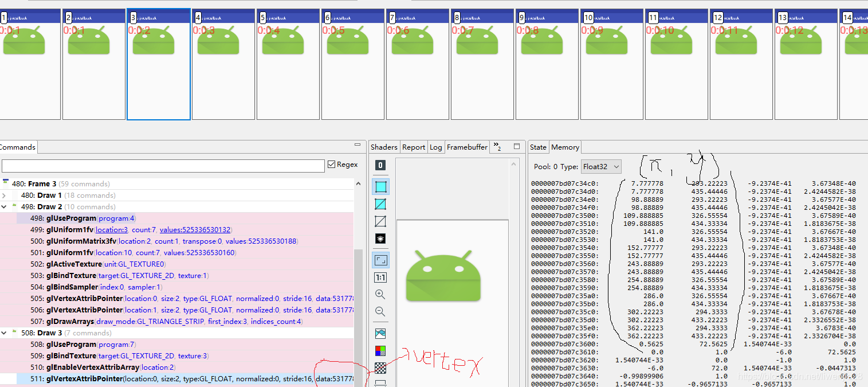The height and width of the screenshot is (387, 868).
Task: Toggle the histogram display icon
Action: tap(380, 333)
